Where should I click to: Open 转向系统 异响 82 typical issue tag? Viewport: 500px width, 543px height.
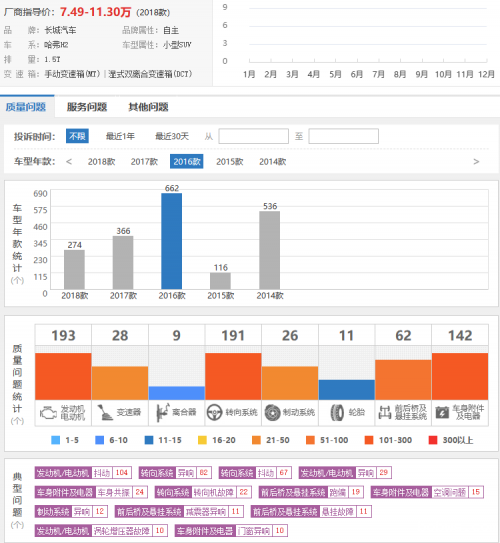[x=175, y=473]
